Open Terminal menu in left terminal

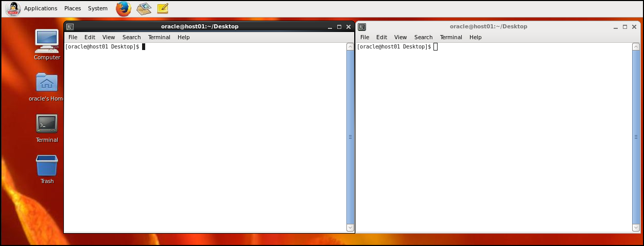point(159,37)
